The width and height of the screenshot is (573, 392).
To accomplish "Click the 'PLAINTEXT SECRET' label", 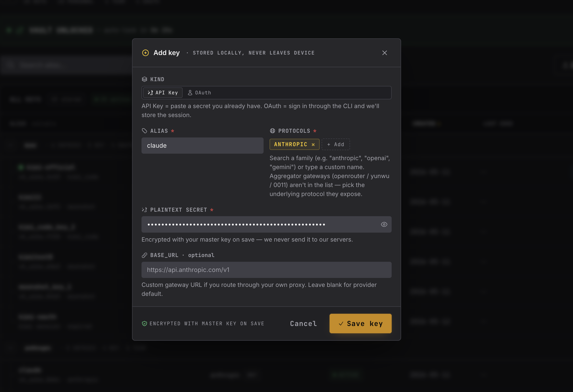I will [179, 210].
